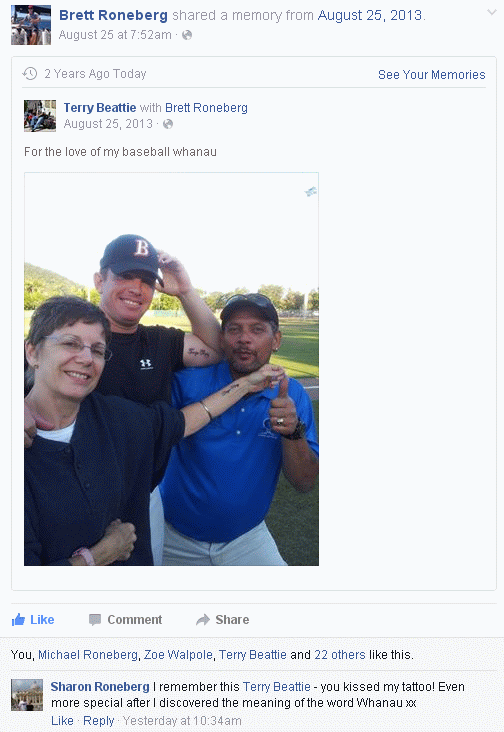Open Terry Beattie's small avatar thumbnail
The image size is (504, 732).
point(40,116)
